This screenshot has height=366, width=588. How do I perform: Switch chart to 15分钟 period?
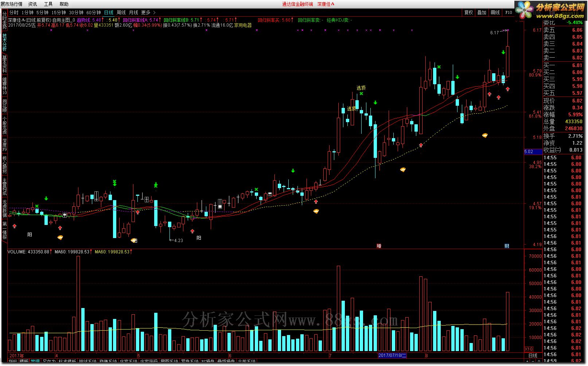pyautogui.click(x=59, y=12)
